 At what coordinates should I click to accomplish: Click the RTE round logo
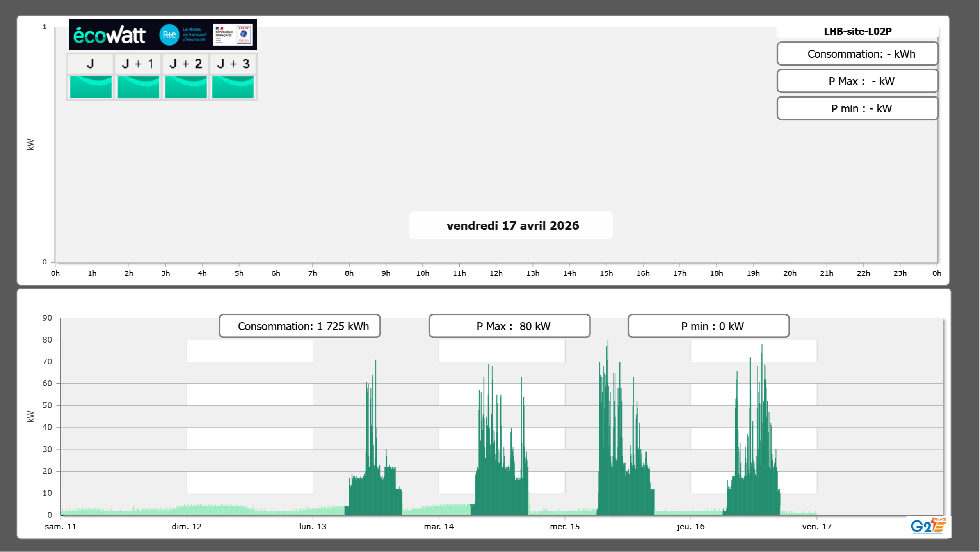pos(169,35)
